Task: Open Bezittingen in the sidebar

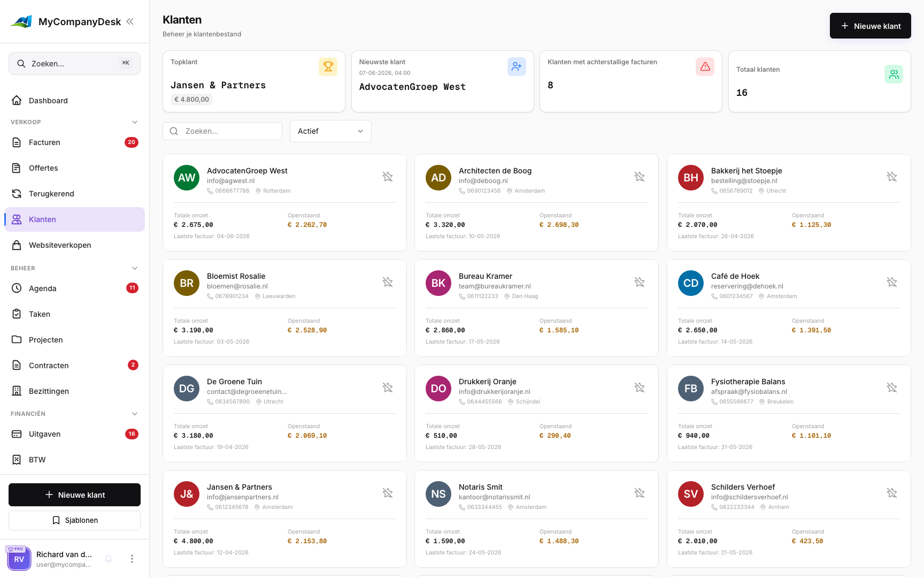Action: pyautogui.click(x=74, y=391)
